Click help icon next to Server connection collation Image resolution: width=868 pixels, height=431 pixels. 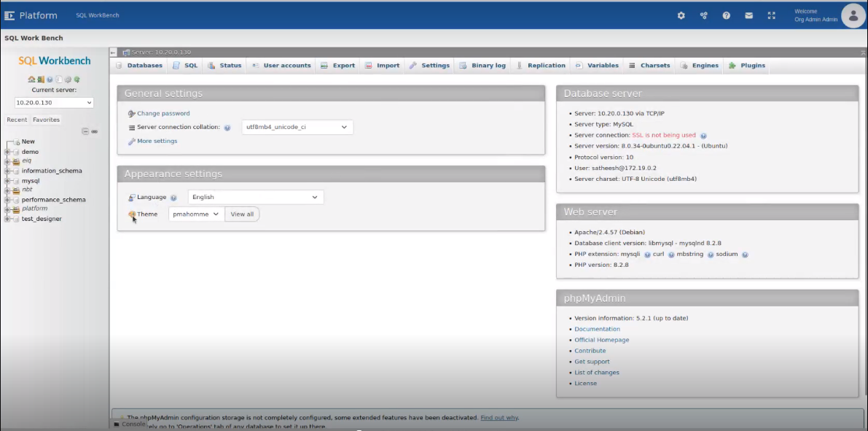click(227, 128)
